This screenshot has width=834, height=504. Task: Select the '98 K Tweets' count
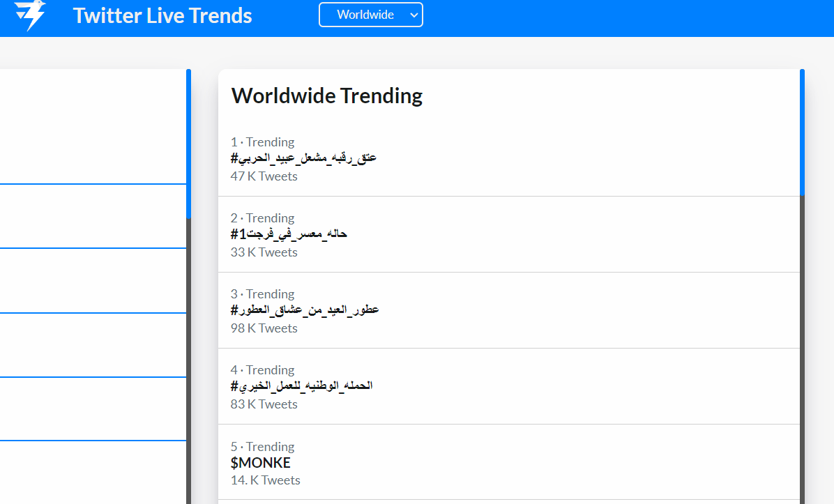264,328
